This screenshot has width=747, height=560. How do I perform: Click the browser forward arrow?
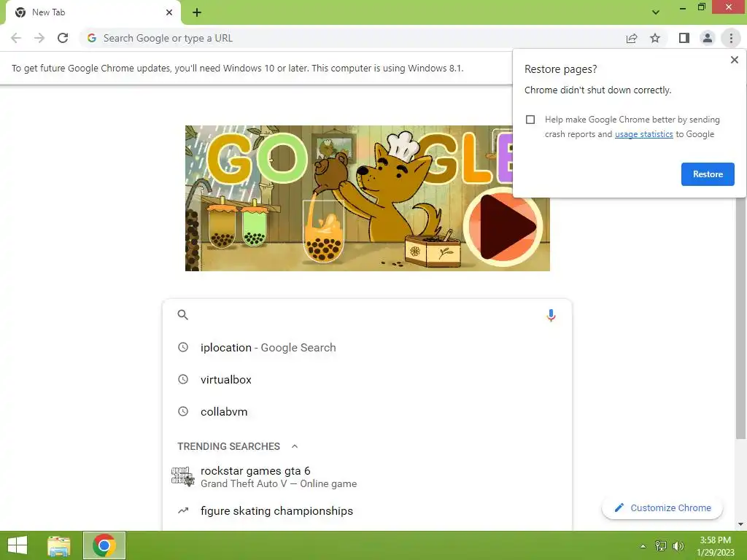[x=39, y=38]
